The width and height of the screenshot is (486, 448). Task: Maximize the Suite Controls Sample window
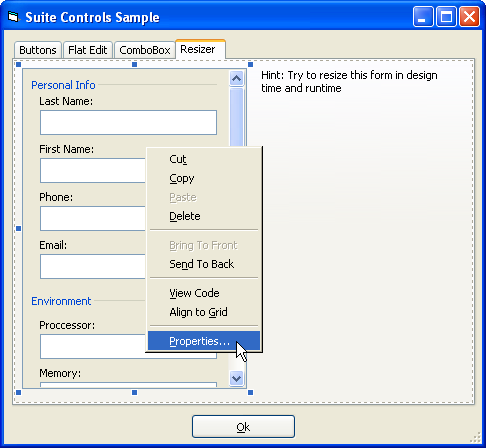click(x=446, y=16)
